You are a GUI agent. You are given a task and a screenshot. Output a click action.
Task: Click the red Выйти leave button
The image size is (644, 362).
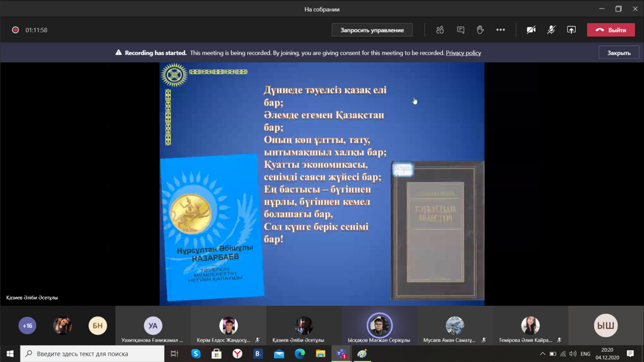pyautogui.click(x=611, y=30)
